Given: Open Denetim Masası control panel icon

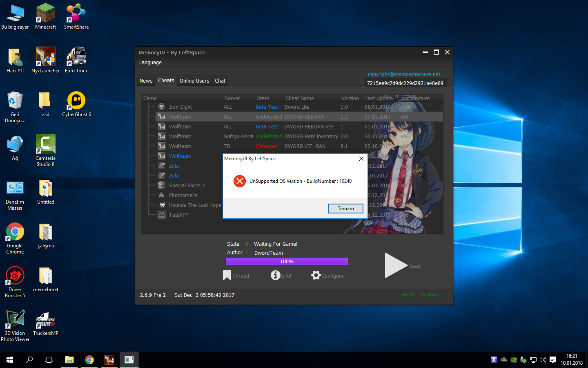Looking at the screenshot, I should point(15,195).
